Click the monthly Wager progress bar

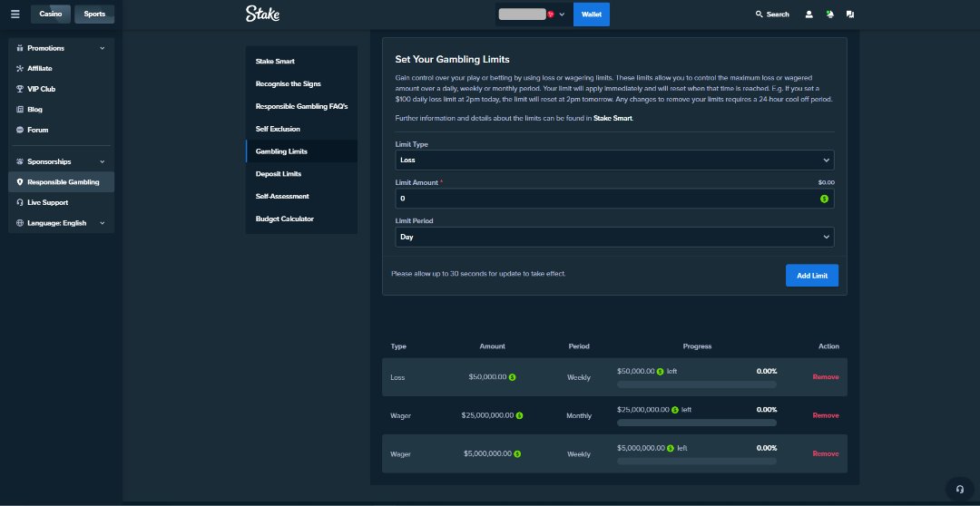[697, 423]
